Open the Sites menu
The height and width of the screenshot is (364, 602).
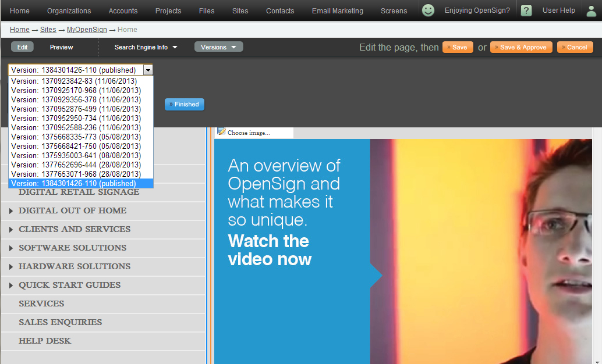tap(240, 10)
